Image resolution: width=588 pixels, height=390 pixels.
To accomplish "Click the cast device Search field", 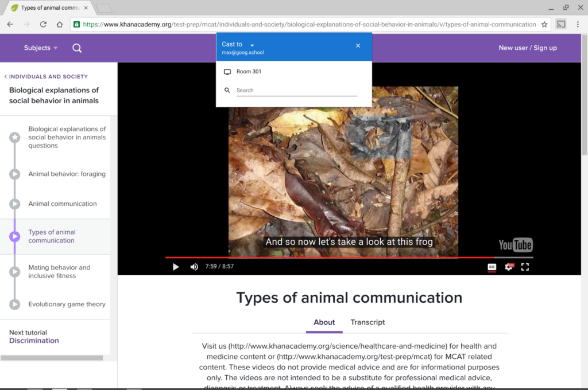I will pos(296,90).
